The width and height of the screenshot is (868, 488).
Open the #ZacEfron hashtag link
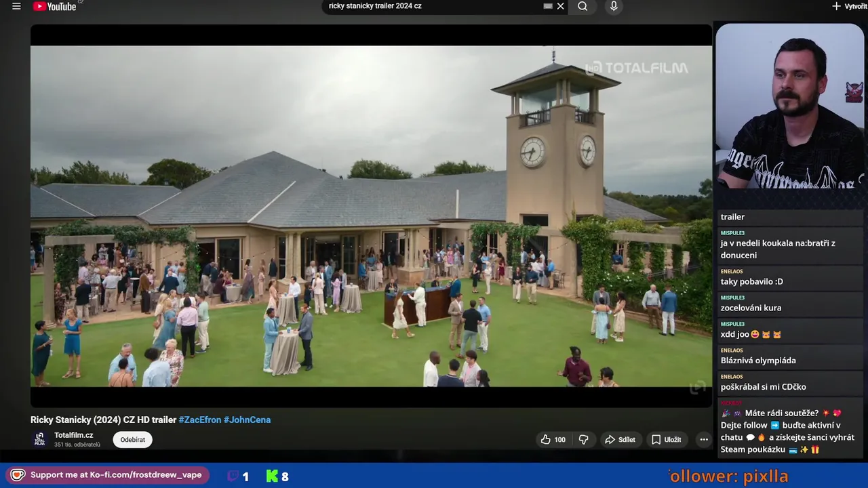click(200, 420)
